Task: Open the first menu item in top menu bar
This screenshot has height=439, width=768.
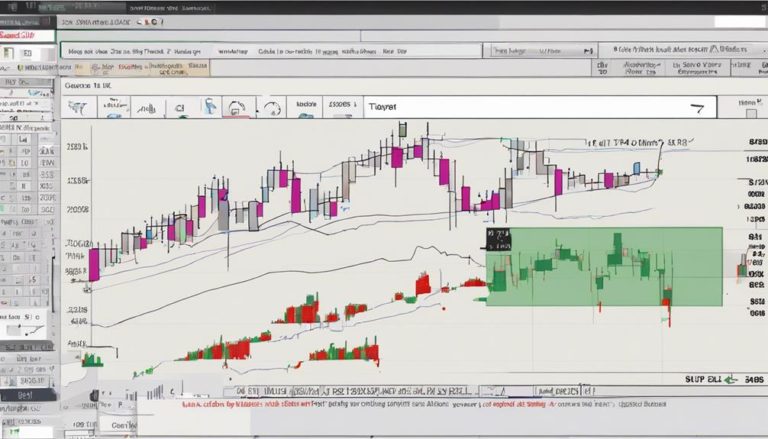Action: [75, 20]
